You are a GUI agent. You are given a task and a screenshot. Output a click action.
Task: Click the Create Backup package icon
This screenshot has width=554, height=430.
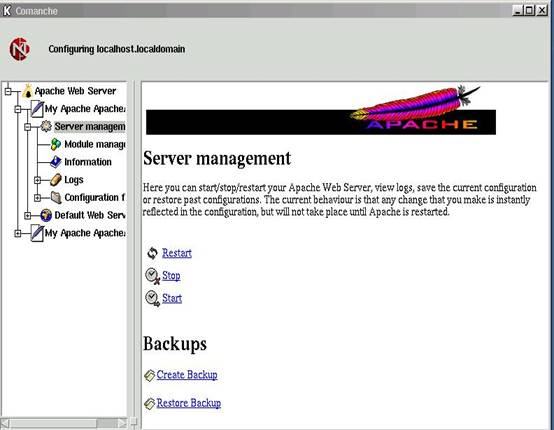pyautogui.click(x=149, y=375)
